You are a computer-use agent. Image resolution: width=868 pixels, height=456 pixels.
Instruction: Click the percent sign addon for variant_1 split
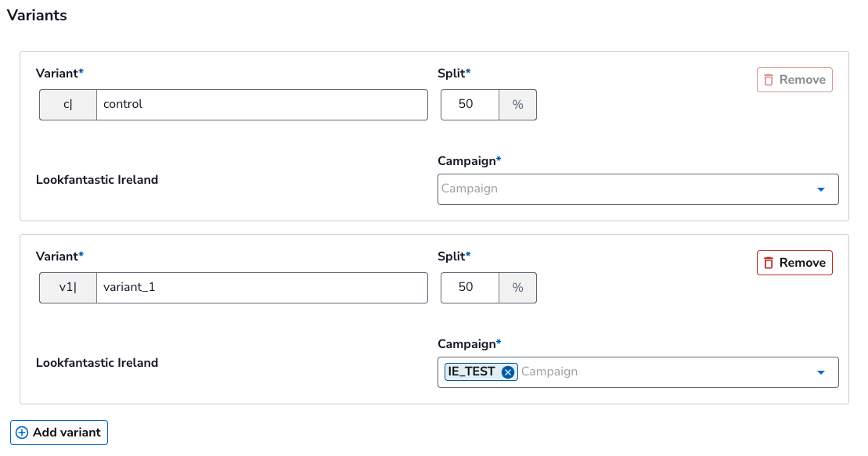pyautogui.click(x=517, y=287)
